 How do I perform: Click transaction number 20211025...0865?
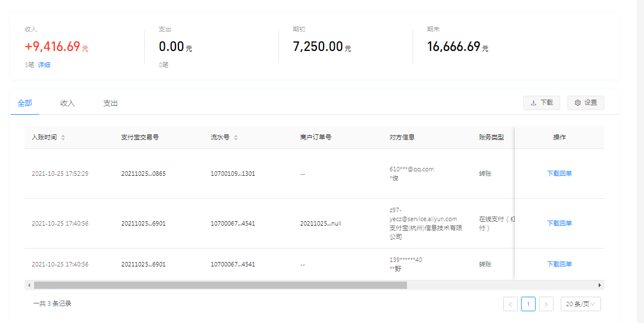point(143,174)
